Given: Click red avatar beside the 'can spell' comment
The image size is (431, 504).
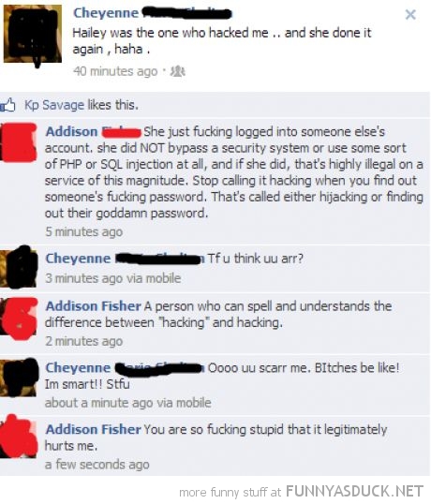Looking at the screenshot, I should pyautogui.click(x=19, y=319).
